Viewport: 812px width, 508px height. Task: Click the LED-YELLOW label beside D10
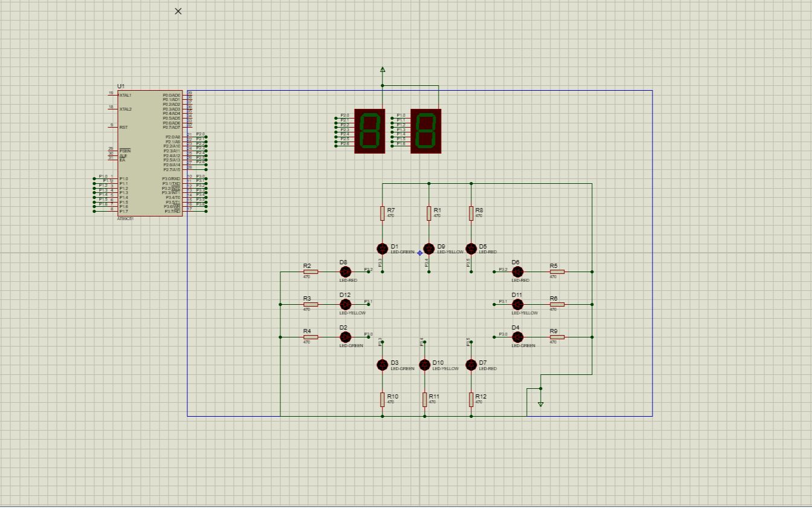[x=445, y=369]
